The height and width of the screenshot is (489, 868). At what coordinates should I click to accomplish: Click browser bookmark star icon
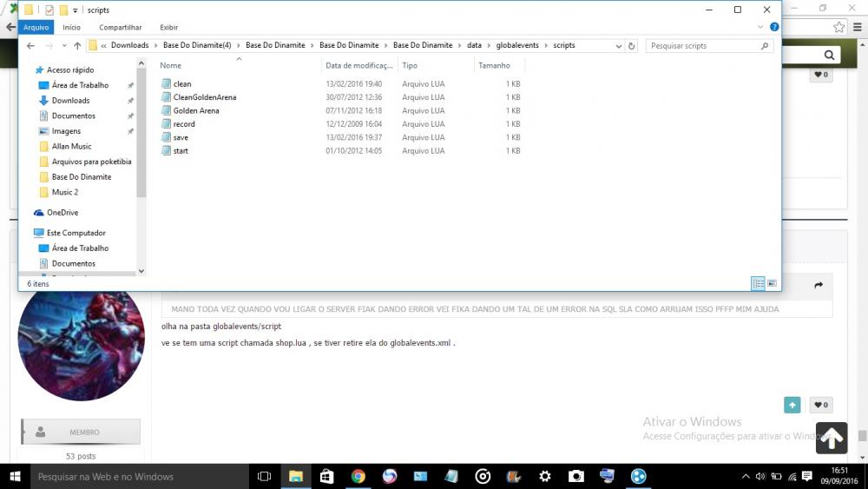point(839,27)
